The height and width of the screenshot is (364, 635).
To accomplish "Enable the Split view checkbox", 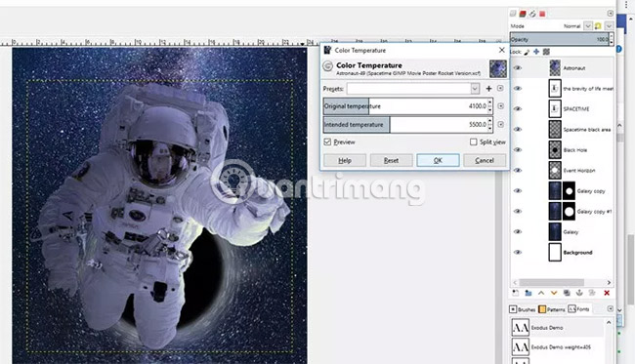I will (x=474, y=142).
